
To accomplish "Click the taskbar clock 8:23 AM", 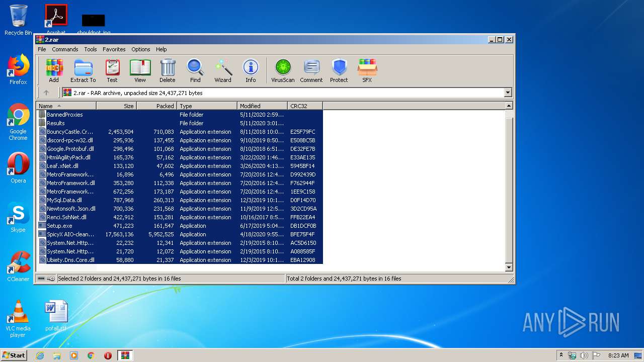I will (618, 355).
